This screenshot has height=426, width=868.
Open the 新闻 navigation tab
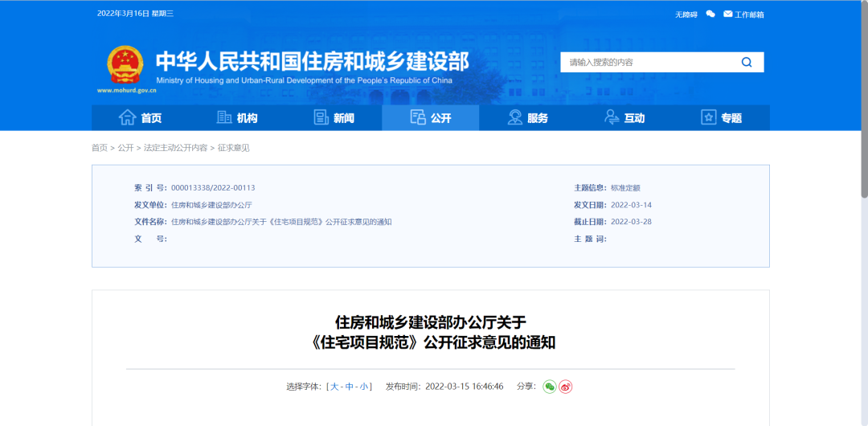[334, 118]
